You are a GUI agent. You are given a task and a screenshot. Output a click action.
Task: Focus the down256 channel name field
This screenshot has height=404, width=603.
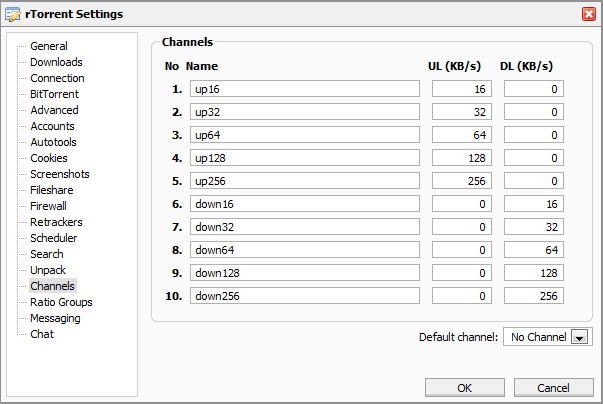pyautogui.click(x=304, y=296)
